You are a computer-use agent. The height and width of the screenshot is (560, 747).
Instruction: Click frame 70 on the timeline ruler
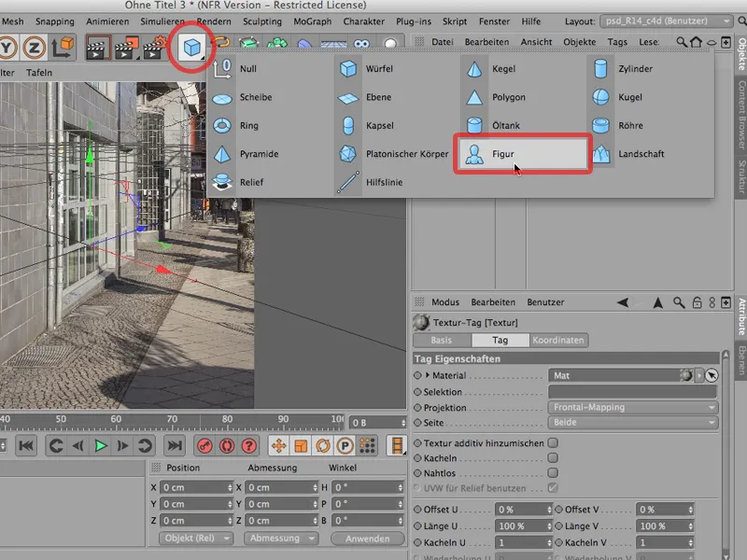click(x=172, y=419)
